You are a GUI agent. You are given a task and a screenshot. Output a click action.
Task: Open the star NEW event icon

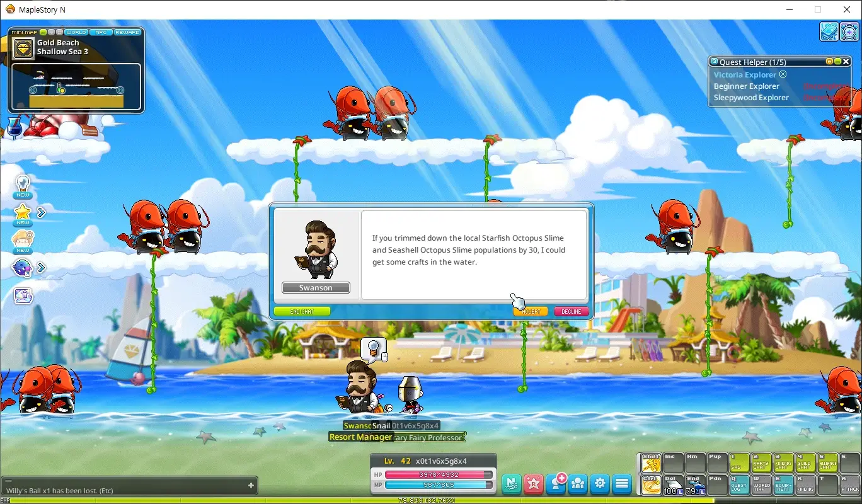(23, 214)
